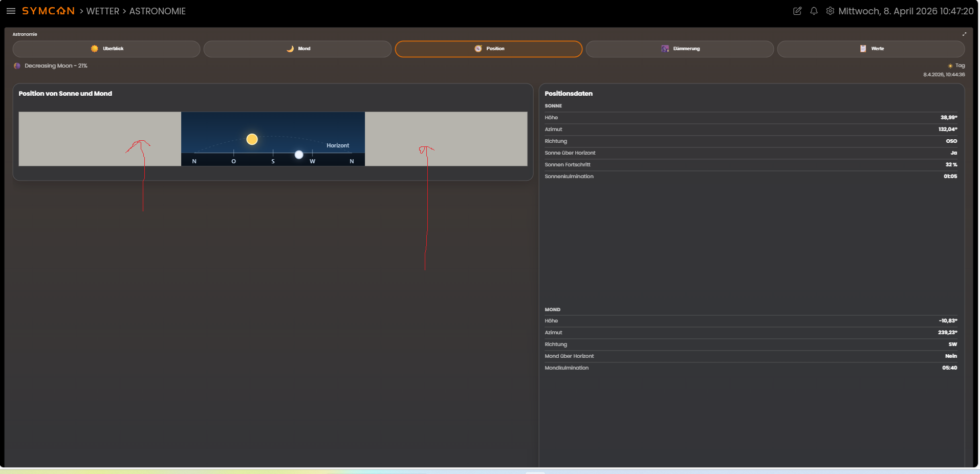Click the ASTRONOMIE breadcrumb
This screenshot has width=980, height=474.
pyautogui.click(x=157, y=11)
